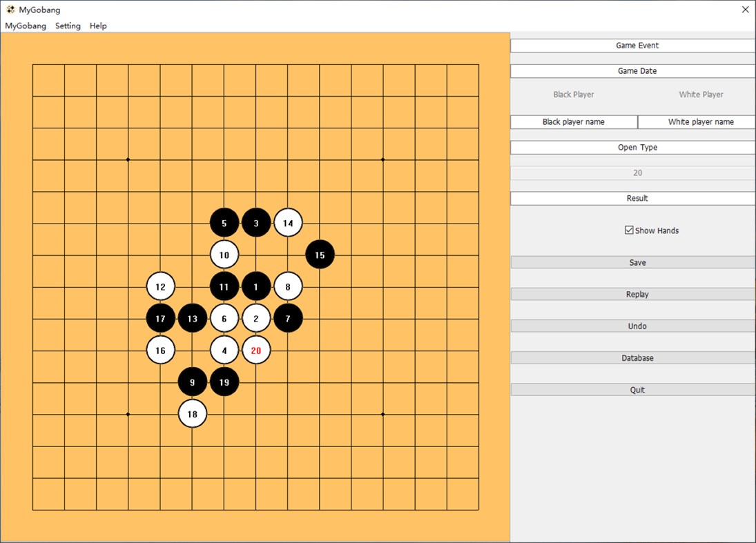Open the Database view
This screenshot has width=756, height=543.
click(x=637, y=357)
